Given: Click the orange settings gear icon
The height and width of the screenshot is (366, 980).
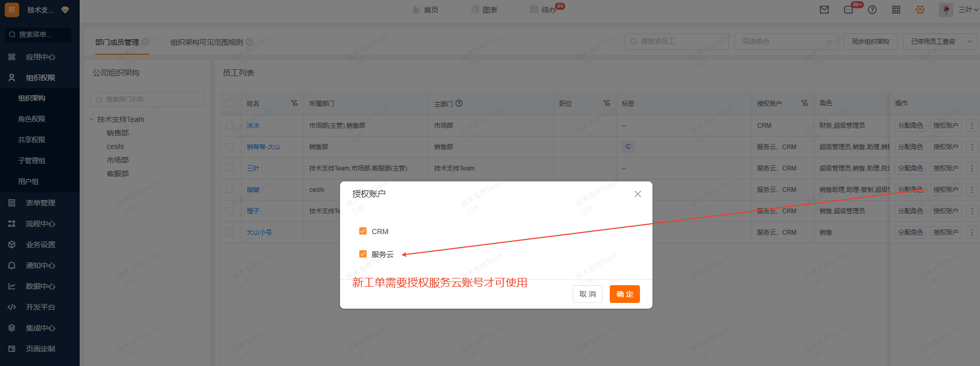Looking at the screenshot, I should [920, 10].
